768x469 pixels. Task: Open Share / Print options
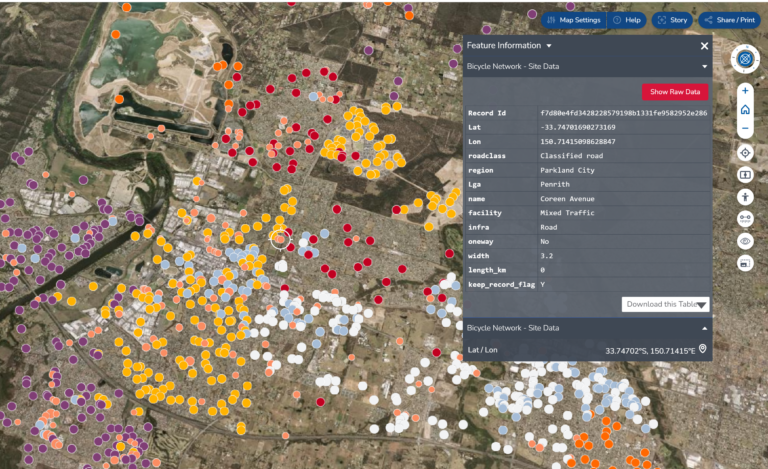pos(729,20)
